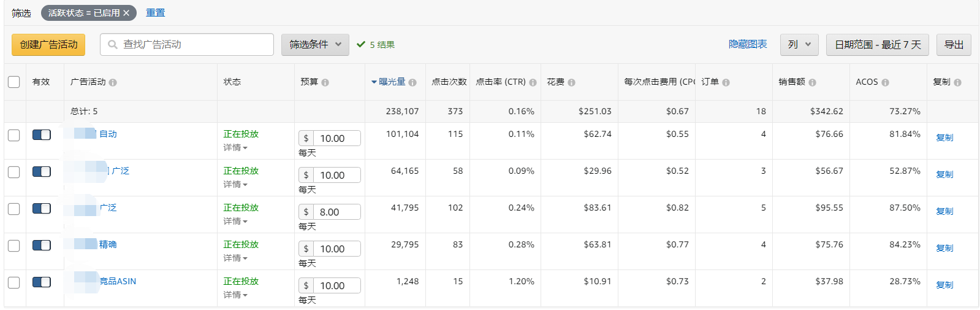Screen dimensions: 980x310
Task: Click 复制 for the 自动 campaign
Action: coord(944,138)
